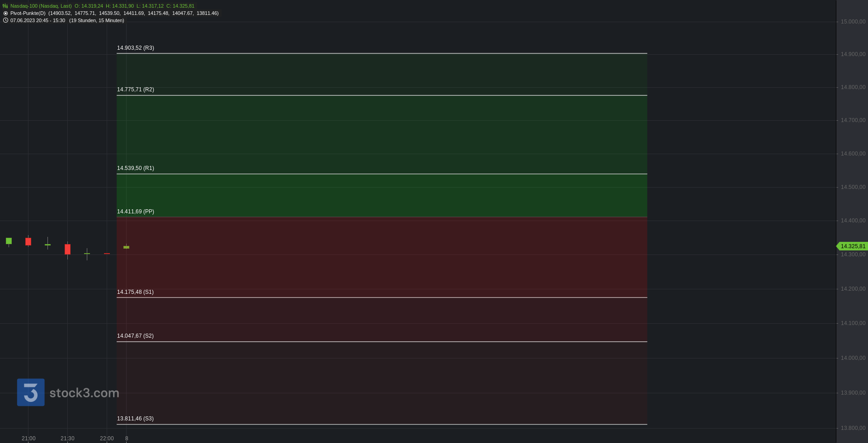This screenshot has height=443, width=868.
Task: Select the 14.047,67 (S2) support label
Action: click(x=135, y=336)
